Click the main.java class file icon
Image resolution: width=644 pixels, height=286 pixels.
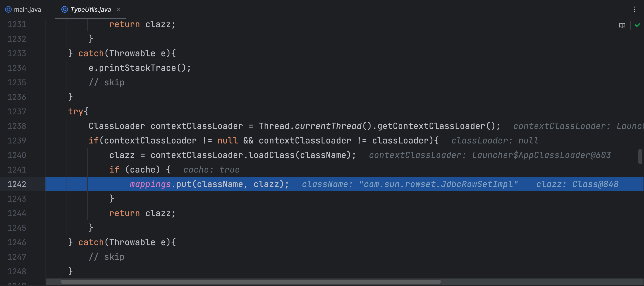point(8,10)
